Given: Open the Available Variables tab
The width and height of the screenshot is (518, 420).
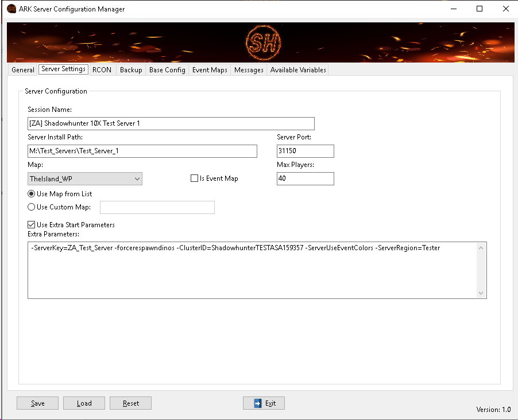Looking at the screenshot, I should click(298, 70).
